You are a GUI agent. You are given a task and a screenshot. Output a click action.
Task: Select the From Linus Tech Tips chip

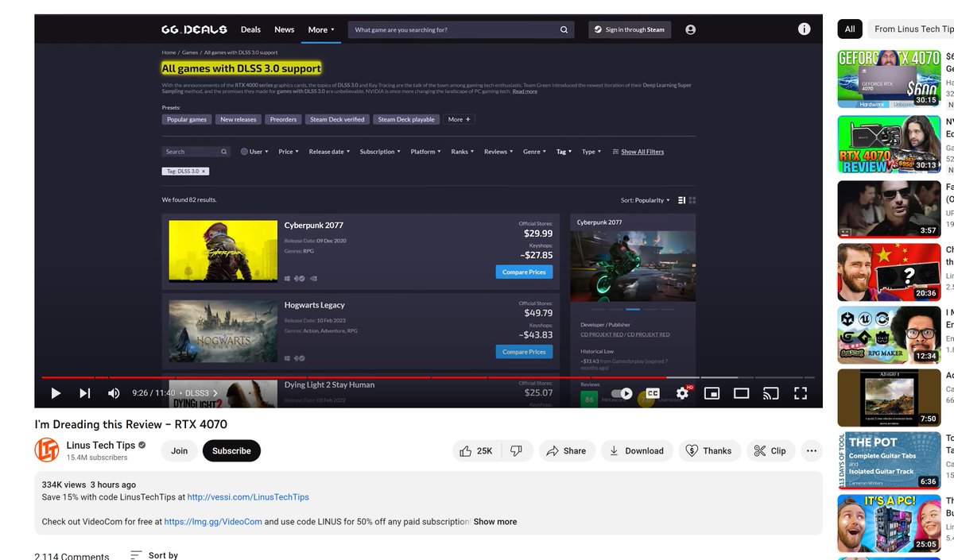tap(911, 29)
